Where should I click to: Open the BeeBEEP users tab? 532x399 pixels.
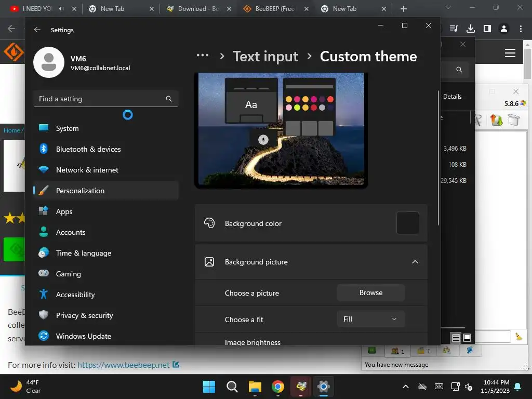[x=397, y=351]
